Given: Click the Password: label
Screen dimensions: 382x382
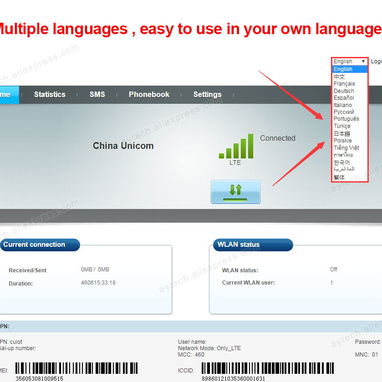Looking at the screenshot, I should coord(368,342).
